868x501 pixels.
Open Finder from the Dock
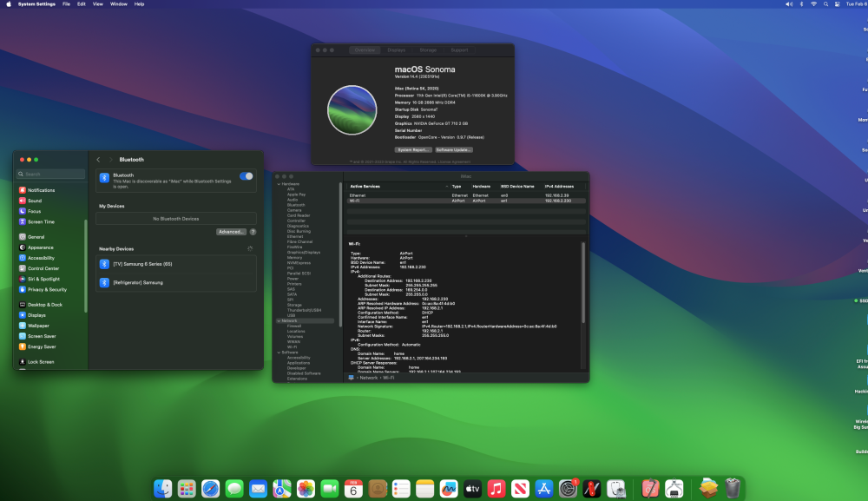(x=163, y=489)
